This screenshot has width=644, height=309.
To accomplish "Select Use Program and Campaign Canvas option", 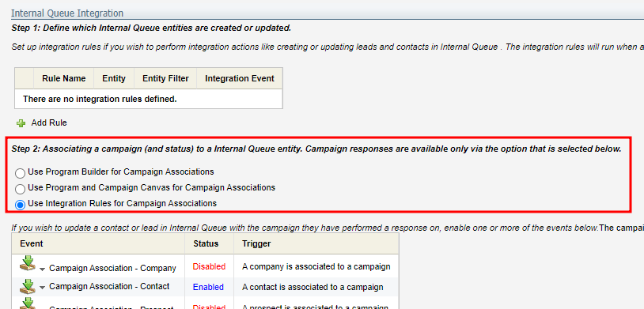I will (20, 189).
